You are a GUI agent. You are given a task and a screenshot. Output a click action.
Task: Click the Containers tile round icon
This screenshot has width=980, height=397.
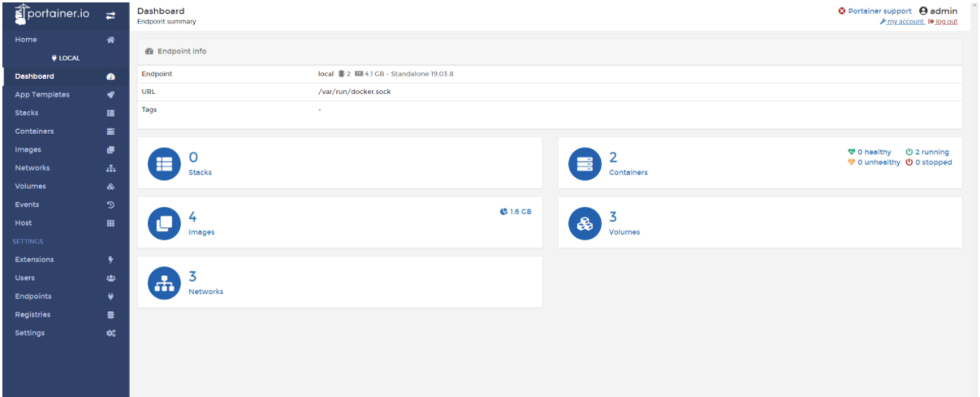[x=585, y=164]
